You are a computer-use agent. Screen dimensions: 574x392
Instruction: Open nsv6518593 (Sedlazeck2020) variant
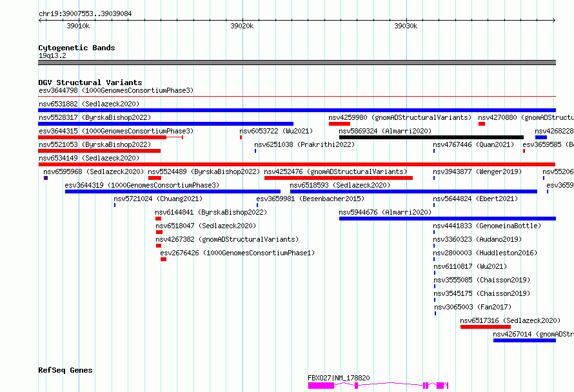(x=340, y=185)
